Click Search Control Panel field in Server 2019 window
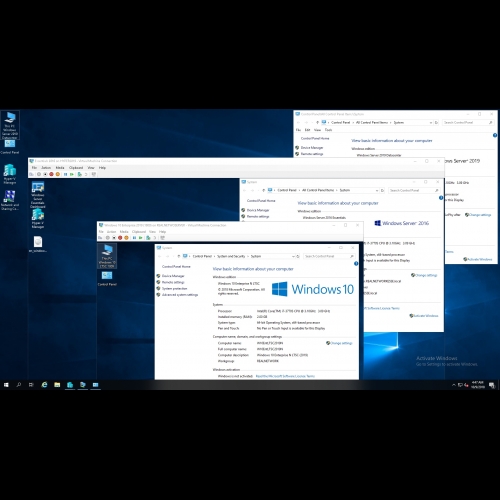The height and width of the screenshot is (500, 500). (468, 123)
